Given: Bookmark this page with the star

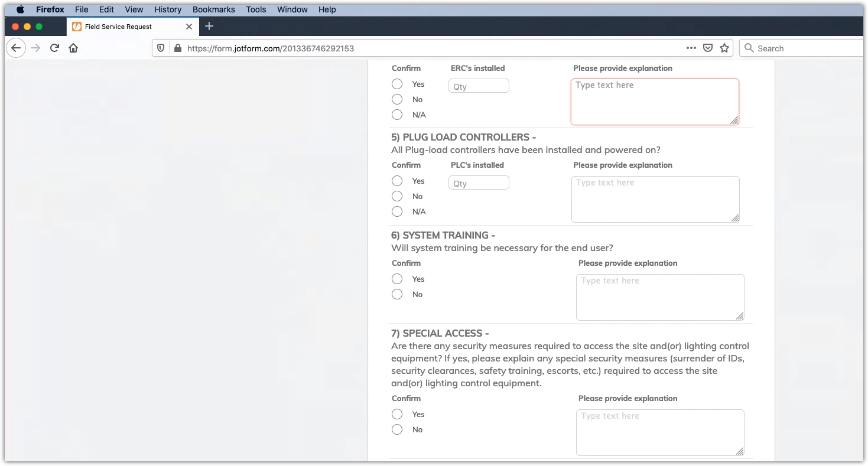Looking at the screenshot, I should click(x=724, y=48).
